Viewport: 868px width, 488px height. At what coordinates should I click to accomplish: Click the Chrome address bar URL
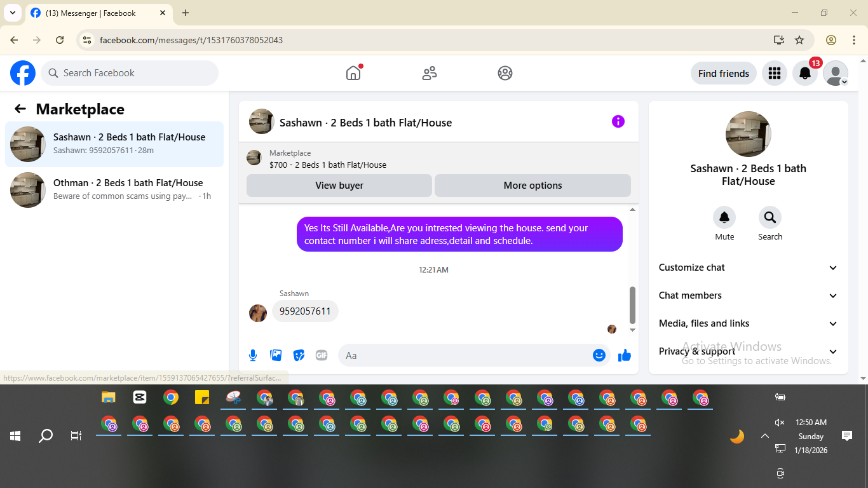(191, 40)
